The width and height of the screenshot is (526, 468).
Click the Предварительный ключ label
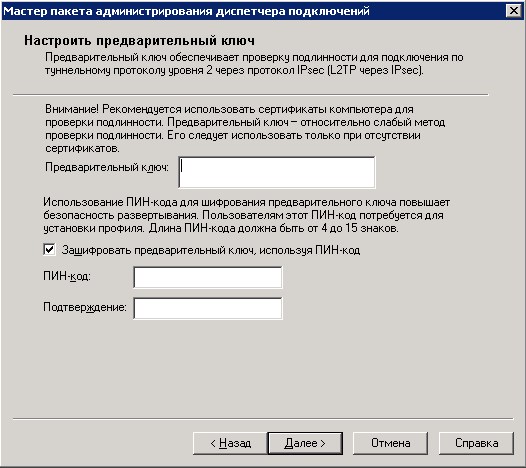coord(107,167)
